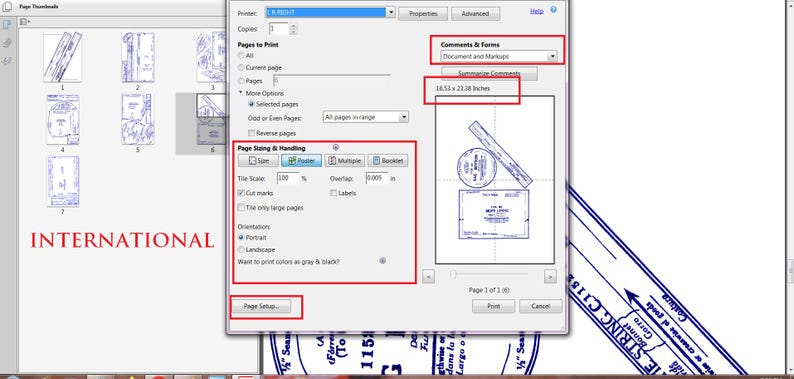Collapse the More Options section

click(241, 93)
